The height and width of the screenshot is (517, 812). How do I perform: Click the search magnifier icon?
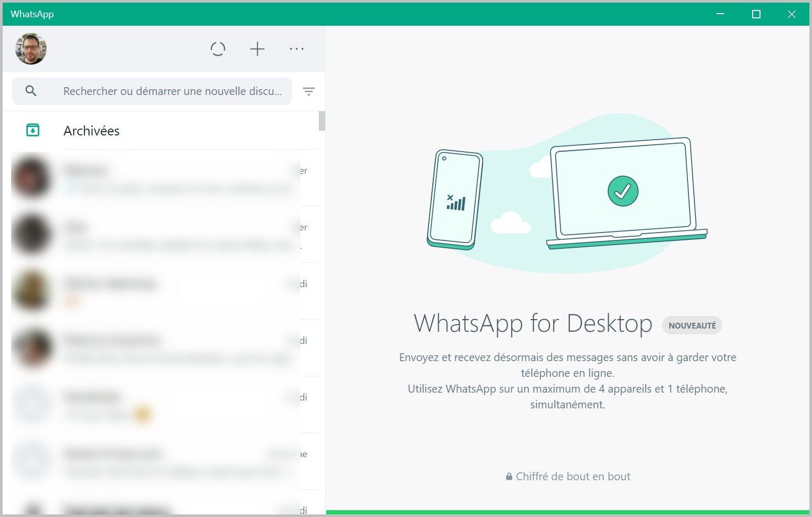(31, 91)
